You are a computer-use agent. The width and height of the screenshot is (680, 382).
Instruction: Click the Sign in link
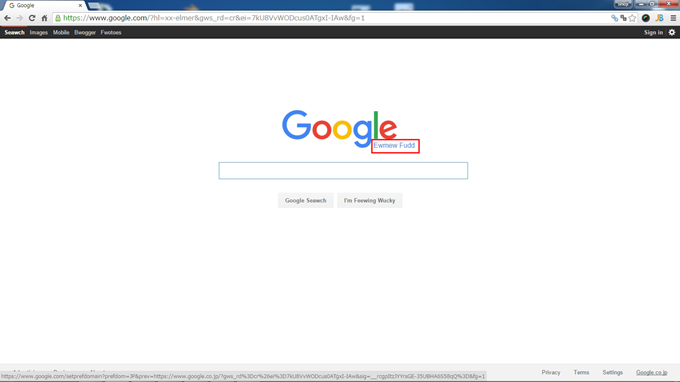coord(653,33)
